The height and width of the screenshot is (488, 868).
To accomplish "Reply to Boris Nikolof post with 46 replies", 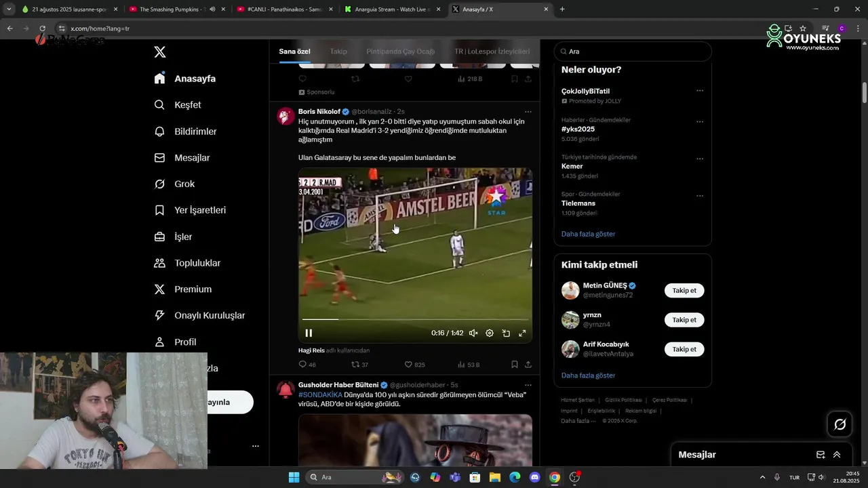I will click(x=307, y=365).
